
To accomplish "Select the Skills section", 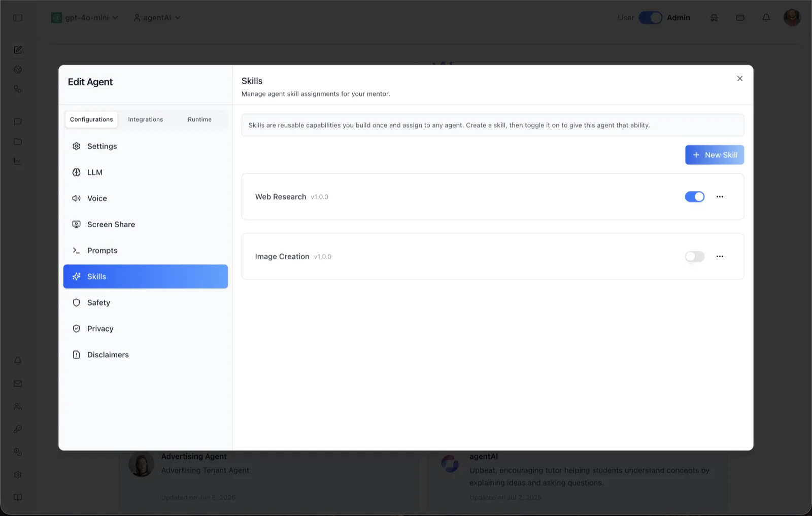I will coord(146,277).
